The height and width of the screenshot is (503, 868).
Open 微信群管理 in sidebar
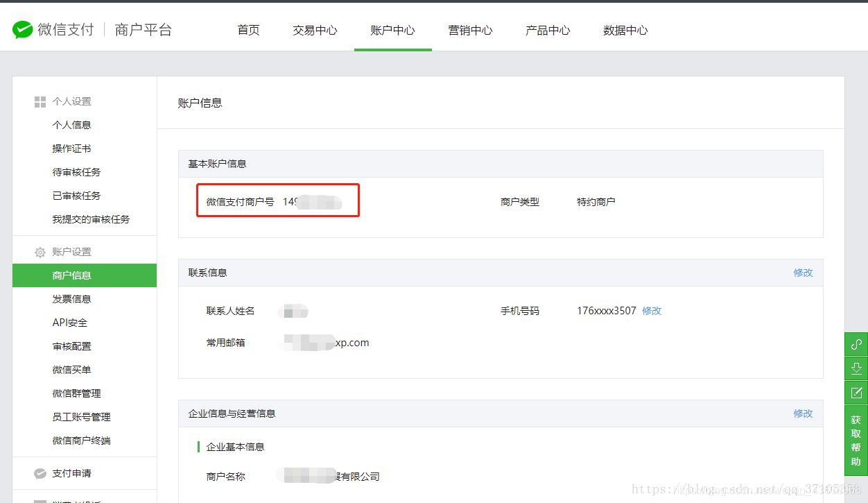pos(77,393)
